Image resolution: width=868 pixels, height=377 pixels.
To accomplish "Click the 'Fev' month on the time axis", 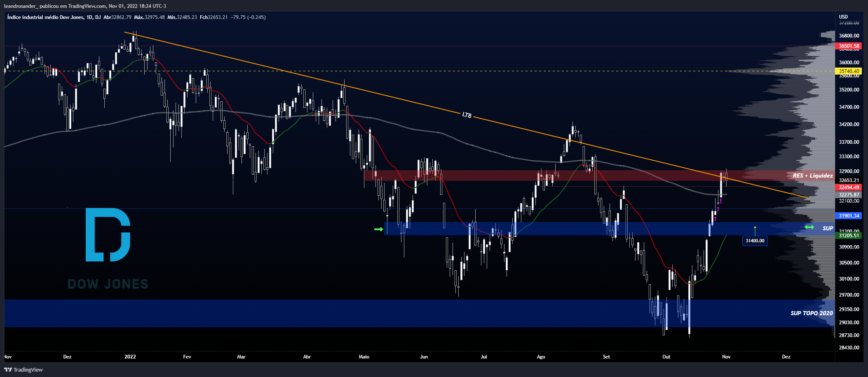I will click(x=187, y=357).
